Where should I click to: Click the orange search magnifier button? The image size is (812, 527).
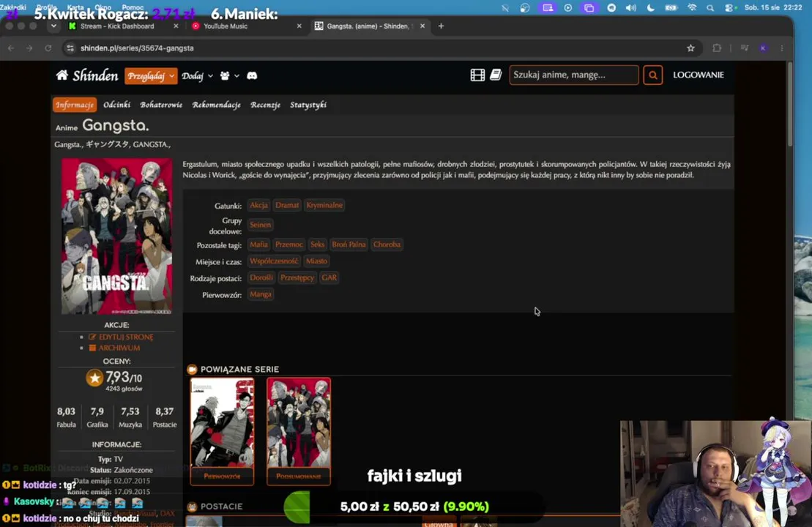(x=652, y=75)
